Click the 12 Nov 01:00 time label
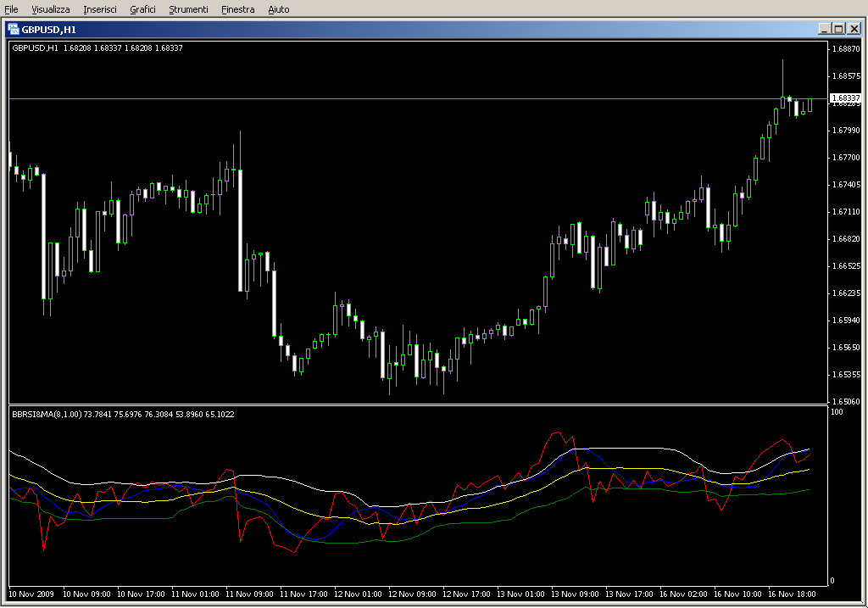This screenshot has width=868, height=608. [x=358, y=594]
